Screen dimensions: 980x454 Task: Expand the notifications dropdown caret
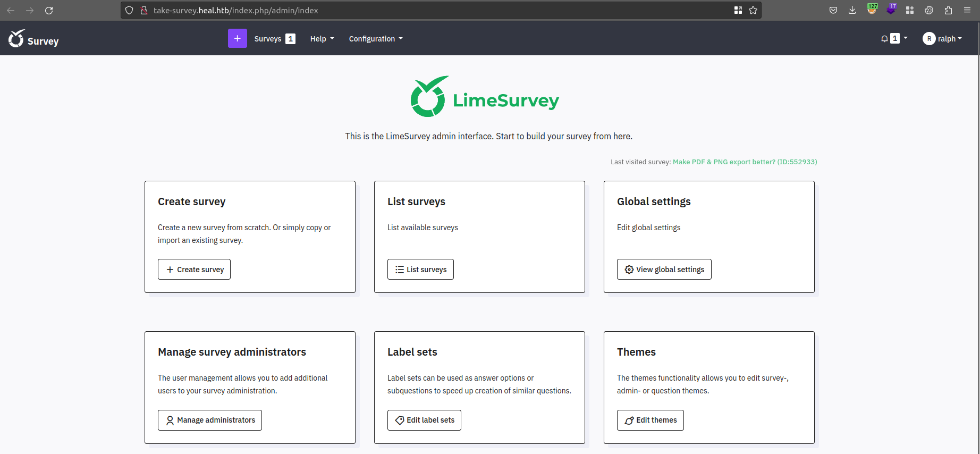tap(906, 38)
